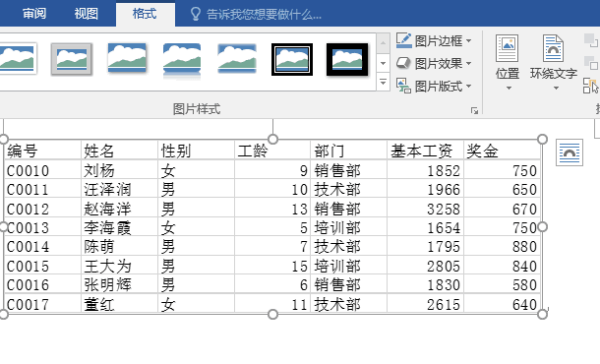Screen dimensions: 600x364
Task: Open the 图片版式 dropdown arrow
Action: click(469, 86)
